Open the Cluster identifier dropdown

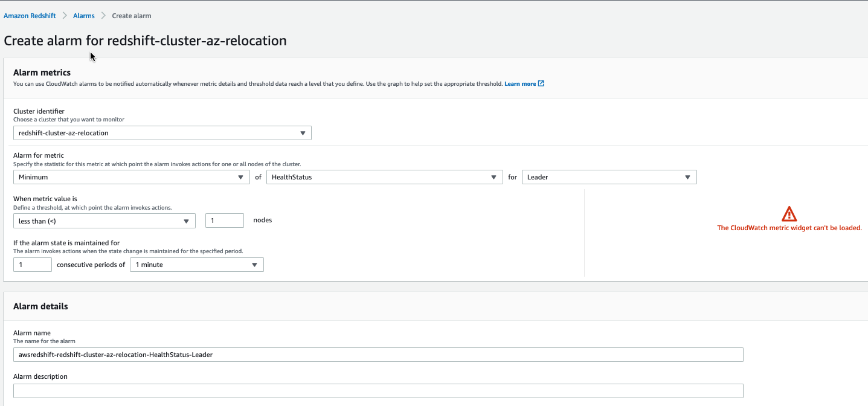point(162,133)
